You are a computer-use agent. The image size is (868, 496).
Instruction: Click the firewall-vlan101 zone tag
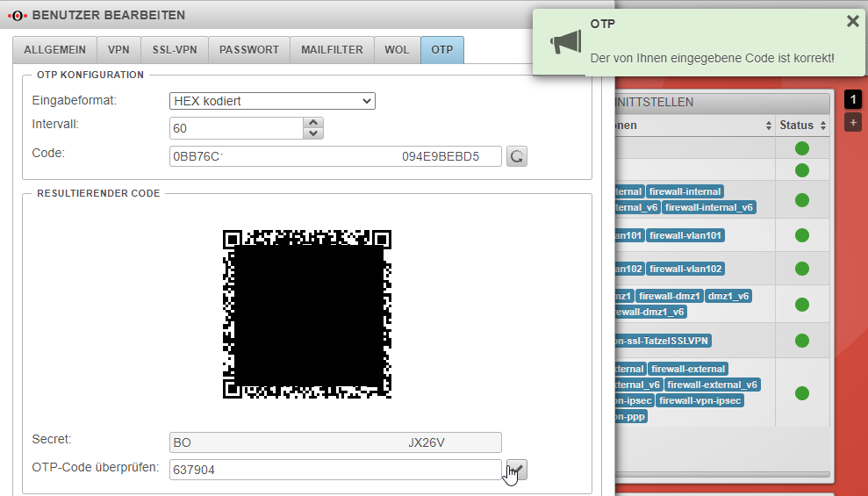685,235
